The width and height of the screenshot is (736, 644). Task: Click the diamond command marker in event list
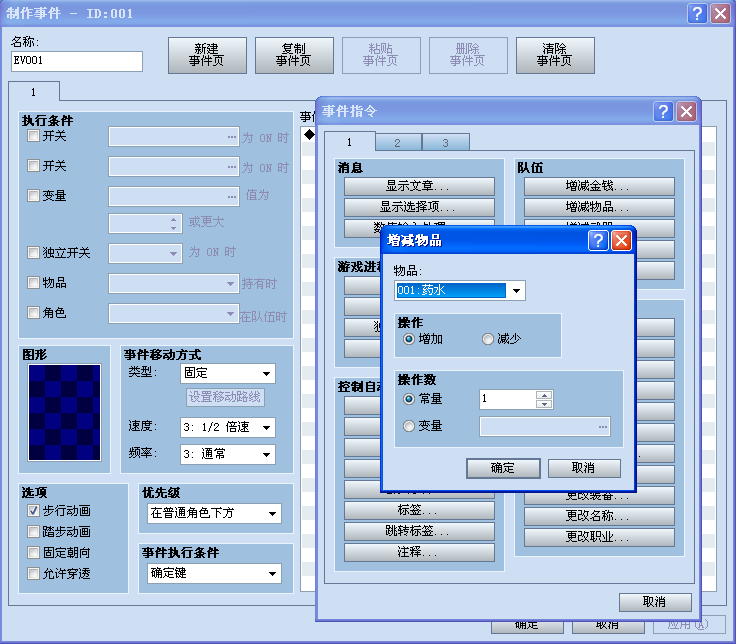pos(309,134)
